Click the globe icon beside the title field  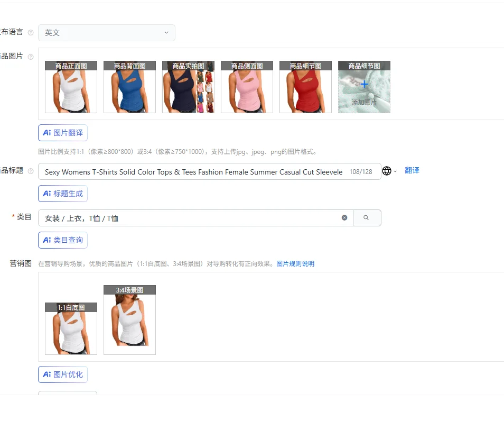pyautogui.click(x=387, y=171)
